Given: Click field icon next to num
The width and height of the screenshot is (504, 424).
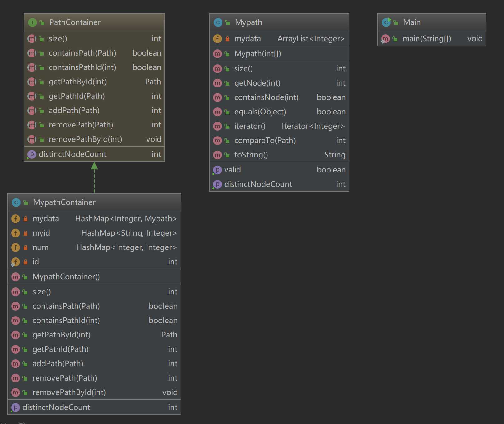Looking at the screenshot, I should coord(15,247).
